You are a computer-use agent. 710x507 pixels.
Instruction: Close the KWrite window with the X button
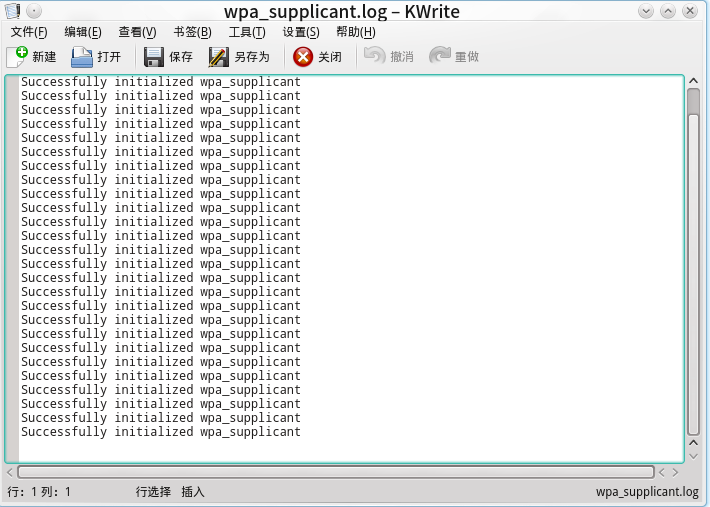click(690, 11)
